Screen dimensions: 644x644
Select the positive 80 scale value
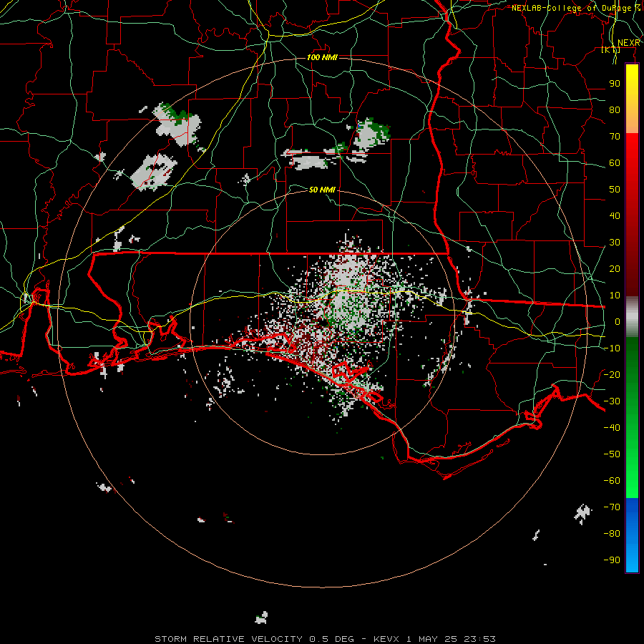pyautogui.click(x=615, y=109)
